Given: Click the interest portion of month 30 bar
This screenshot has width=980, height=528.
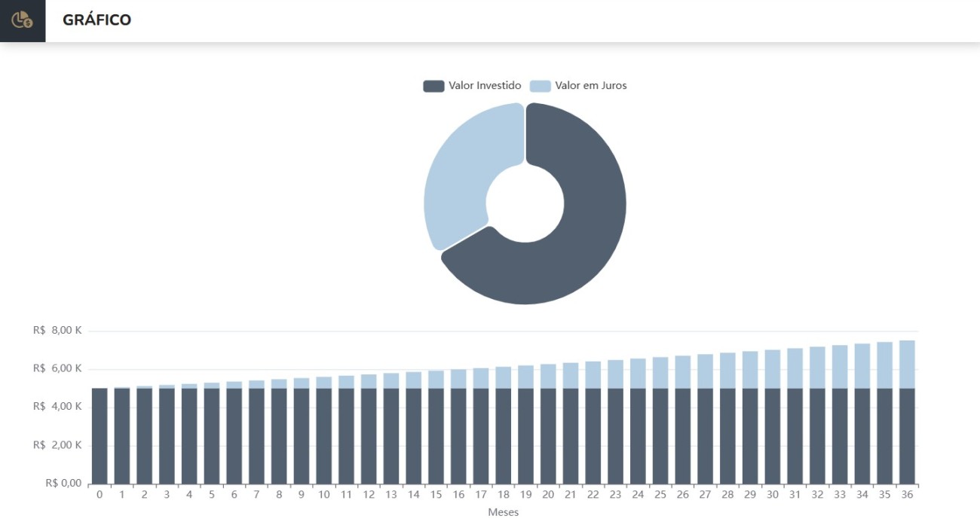Looking at the screenshot, I should 773,369.
